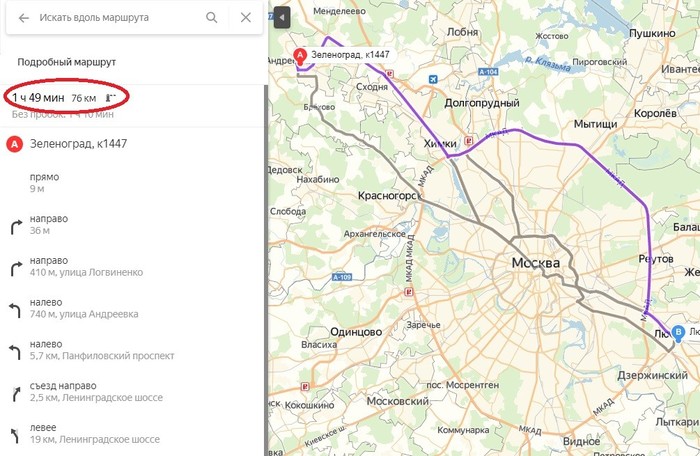Click turn icon for улица Логвиненко step
This screenshot has width=700, height=456.
[x=15, y=267]
